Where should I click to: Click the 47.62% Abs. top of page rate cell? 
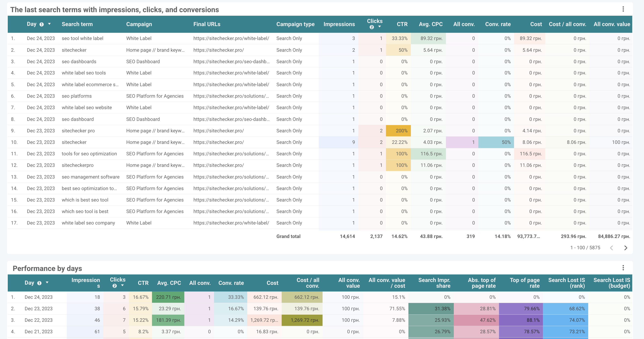476,320
